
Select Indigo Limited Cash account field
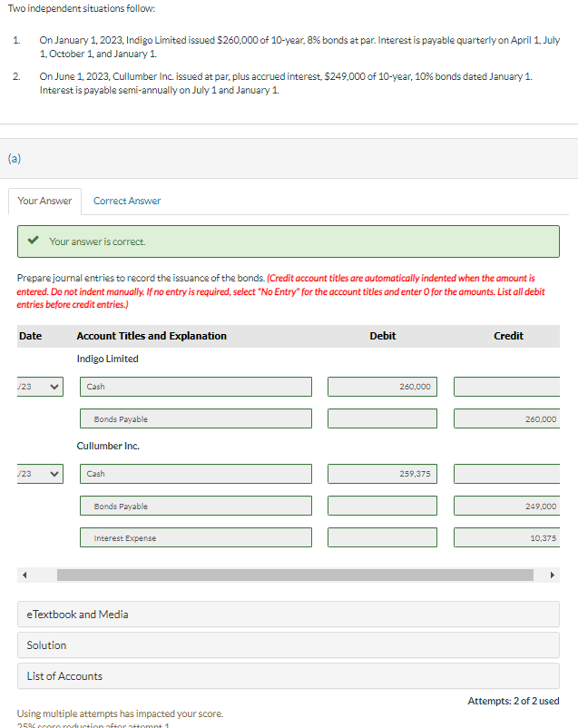click(x=196, y=387)
